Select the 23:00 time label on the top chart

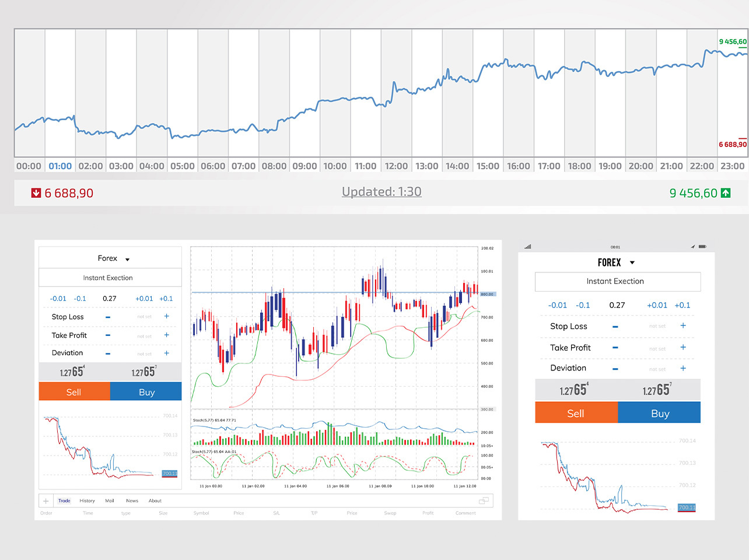(733, 166)
